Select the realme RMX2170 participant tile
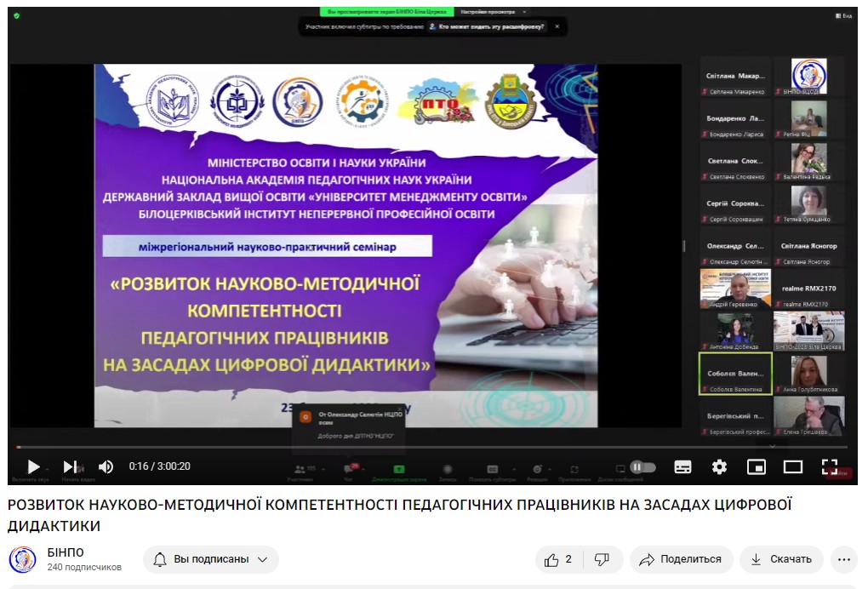 (x=808, y=289)
